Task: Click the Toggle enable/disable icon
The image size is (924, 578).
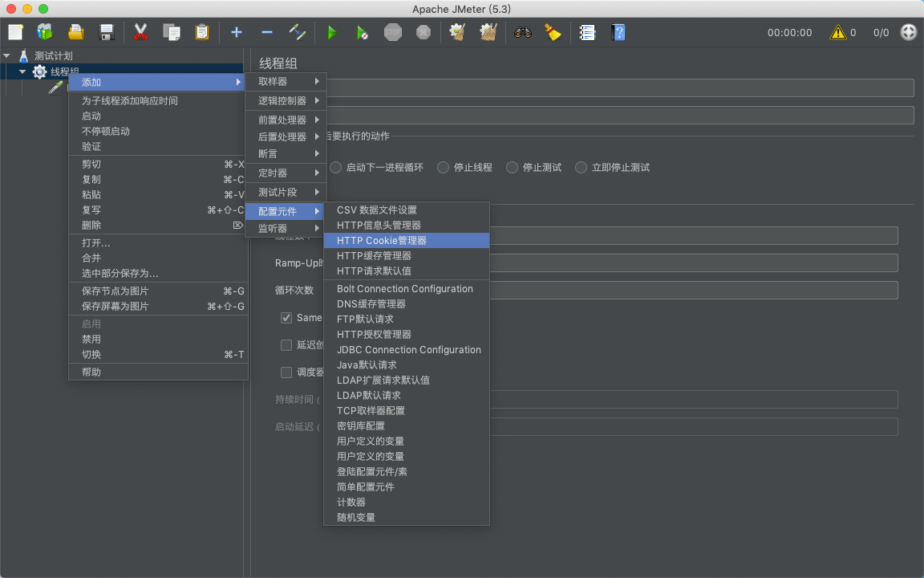Action: 298,32
